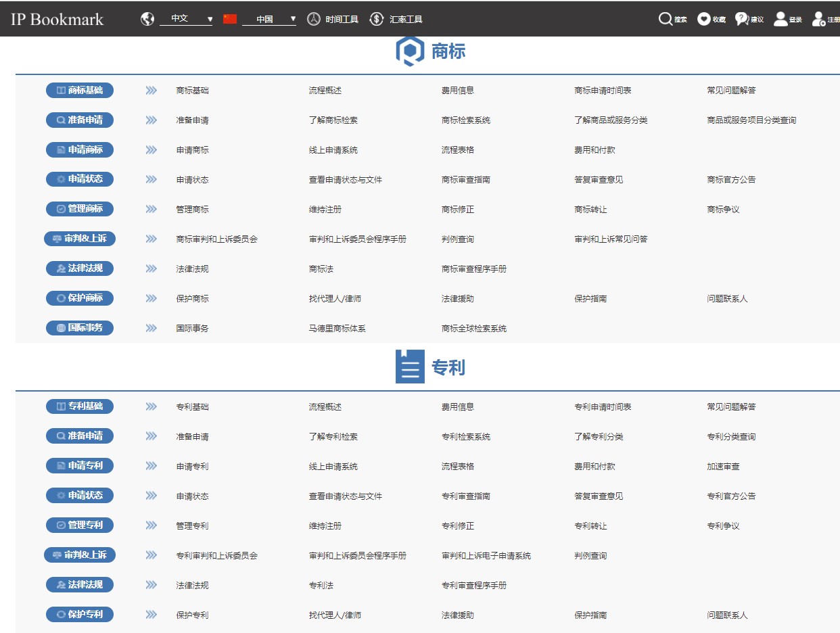Screen dimensions: 840x633
Task: Open 加速审查 link
Action: [x=723, y=467]
